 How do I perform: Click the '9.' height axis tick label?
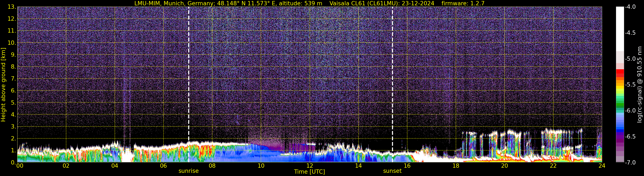(x=13, y=55)
